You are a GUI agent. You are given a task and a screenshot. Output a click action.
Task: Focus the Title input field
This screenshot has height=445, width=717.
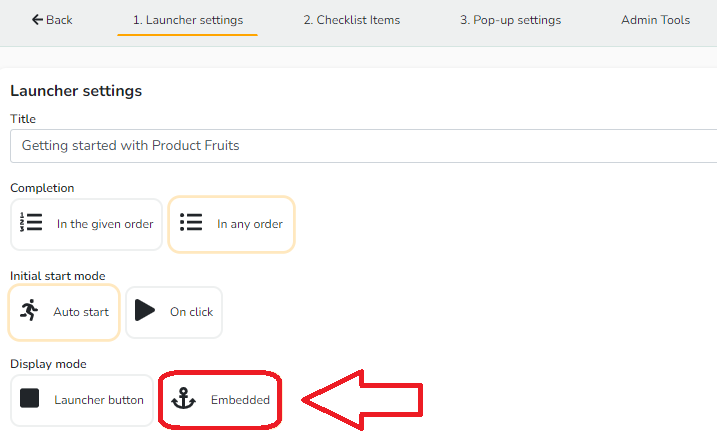pyautogui.click(x=364, y=146)
